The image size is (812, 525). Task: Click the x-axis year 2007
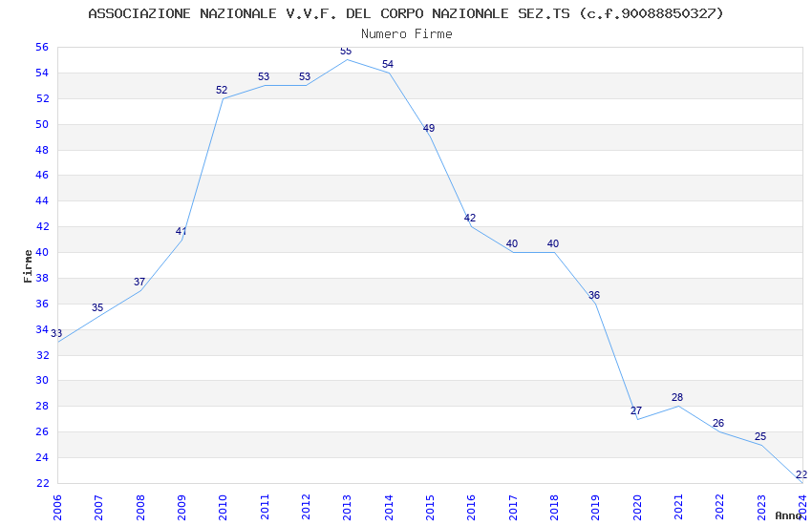[x=98, y=508]
